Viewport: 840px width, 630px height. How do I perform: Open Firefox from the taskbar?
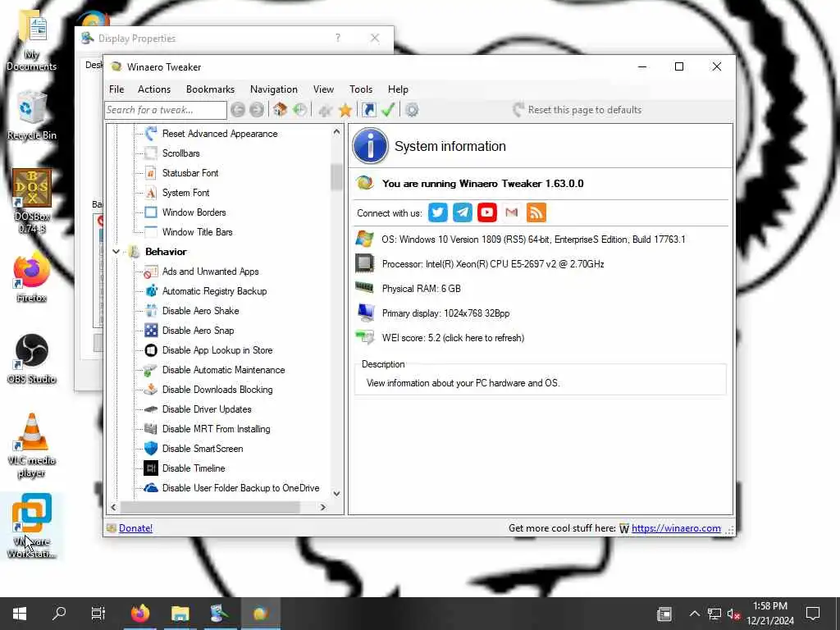click(140, 614)
